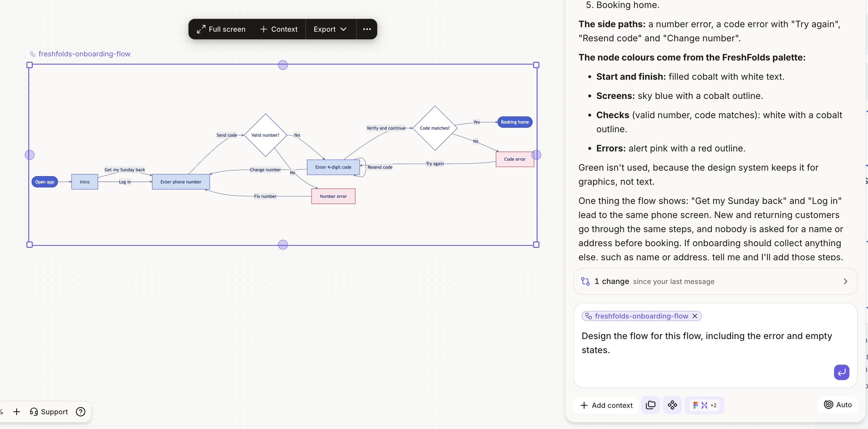Click the stacked folders icon button

click(x=651, y=405)
